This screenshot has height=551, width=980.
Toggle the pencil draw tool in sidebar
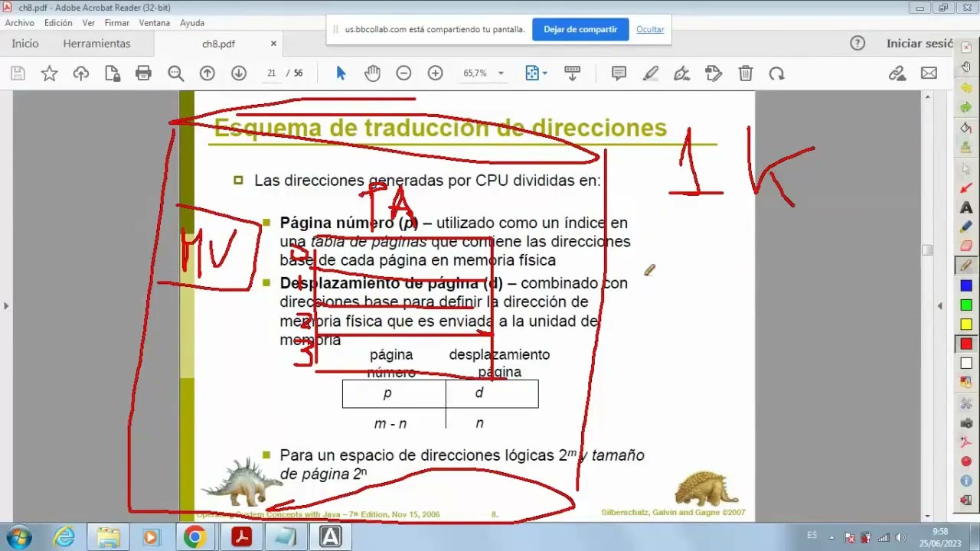pyautogui.click(x=966, y=266)
